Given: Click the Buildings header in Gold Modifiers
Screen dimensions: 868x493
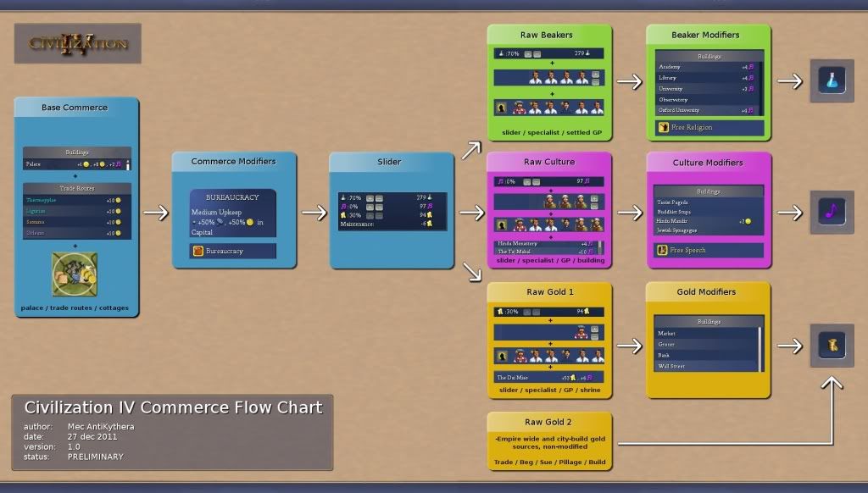Looking at the screenshot, I should 709,322.
